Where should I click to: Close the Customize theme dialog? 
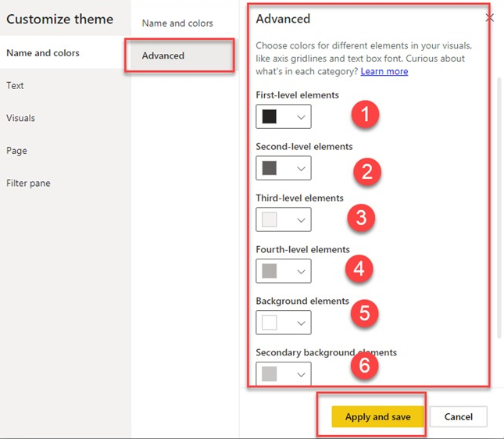tap(489, 17)
